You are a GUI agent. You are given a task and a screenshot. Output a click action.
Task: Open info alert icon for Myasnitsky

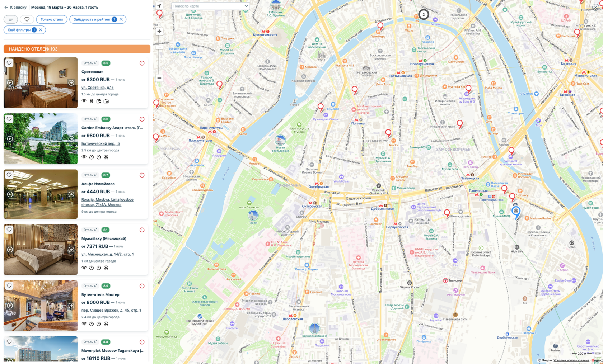point(142,230)
